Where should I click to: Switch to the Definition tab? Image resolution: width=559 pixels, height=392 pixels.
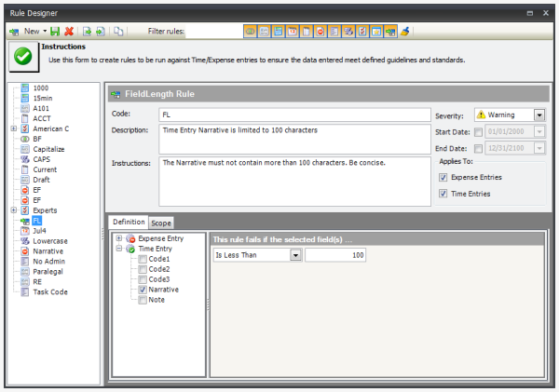click(128, 223)
